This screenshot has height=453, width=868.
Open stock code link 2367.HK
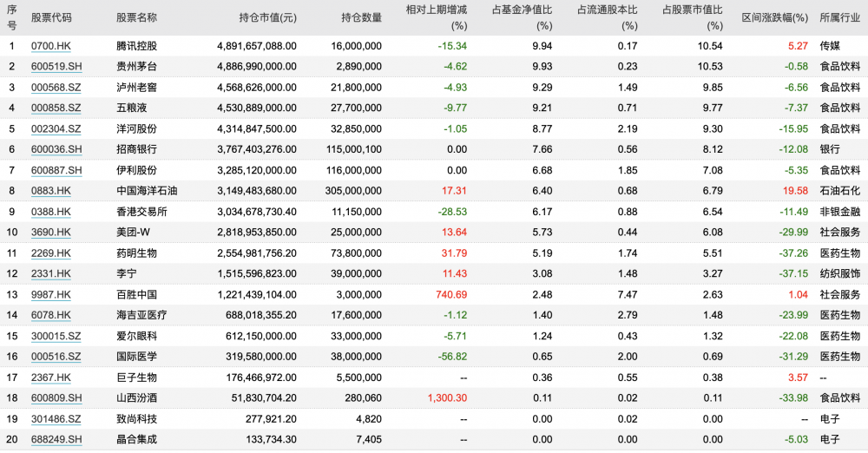click(51, 378)
